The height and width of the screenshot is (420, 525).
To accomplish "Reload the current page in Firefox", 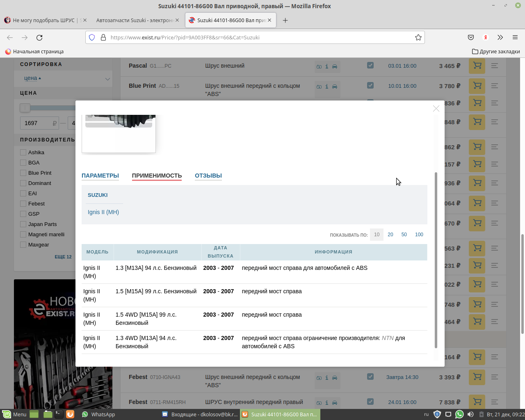I will 39,37.
